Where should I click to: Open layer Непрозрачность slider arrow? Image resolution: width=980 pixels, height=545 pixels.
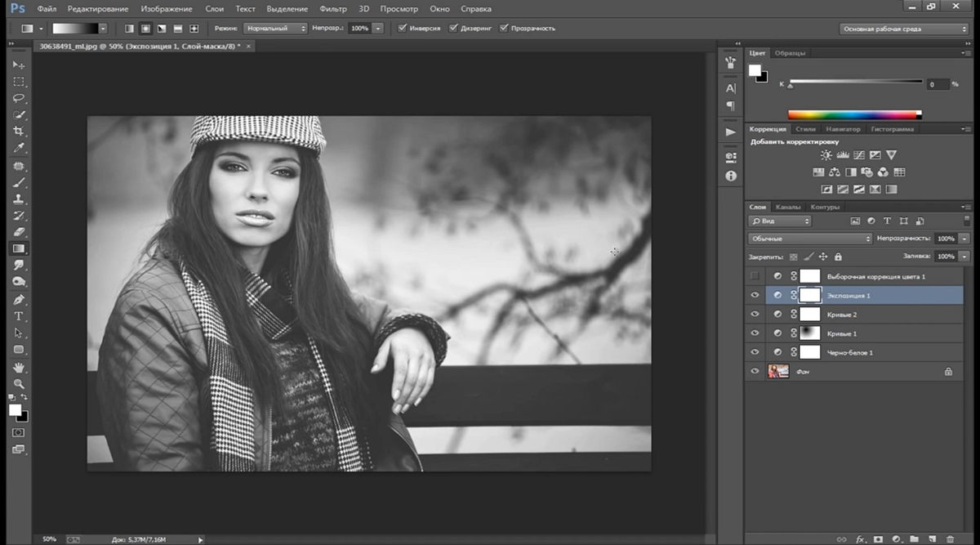(x=964, y=239)
